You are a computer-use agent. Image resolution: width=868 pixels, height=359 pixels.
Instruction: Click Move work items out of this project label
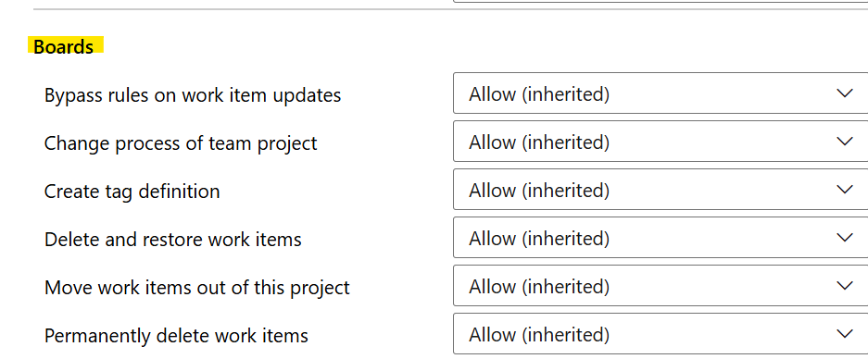click(197, 288)
